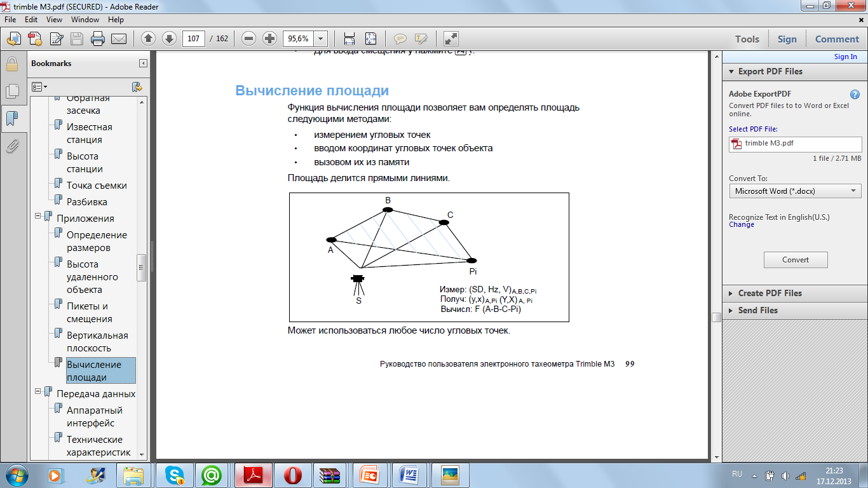Open the Window menu
Screen dimensions: 868x488
tap(85, 20)
